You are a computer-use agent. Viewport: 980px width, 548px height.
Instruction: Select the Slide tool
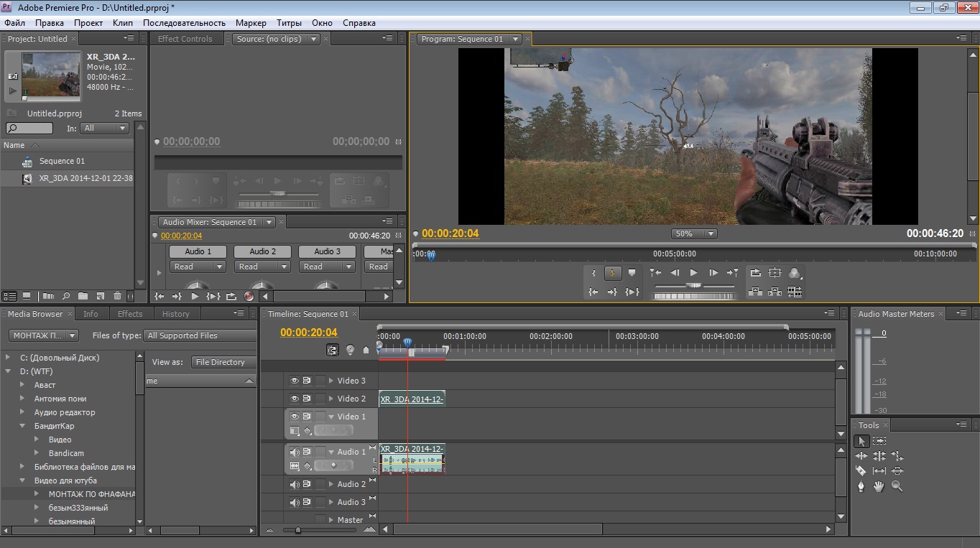coord(897,471)
